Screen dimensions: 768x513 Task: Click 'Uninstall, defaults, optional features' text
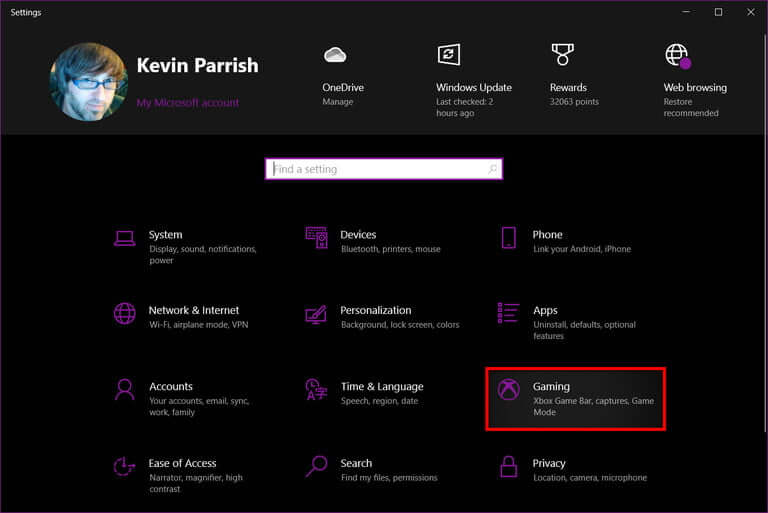tap(584, 330)
